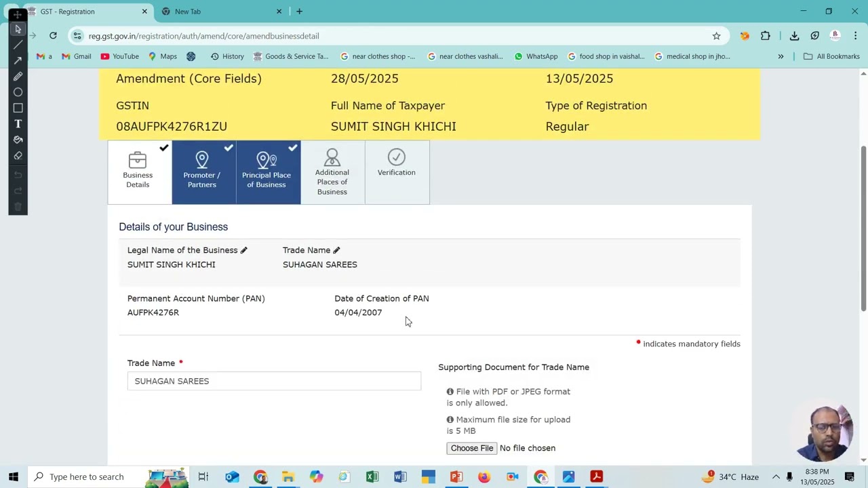
Task: Edit Legal Name of the Business pencil
Action: tap(244, 250)
